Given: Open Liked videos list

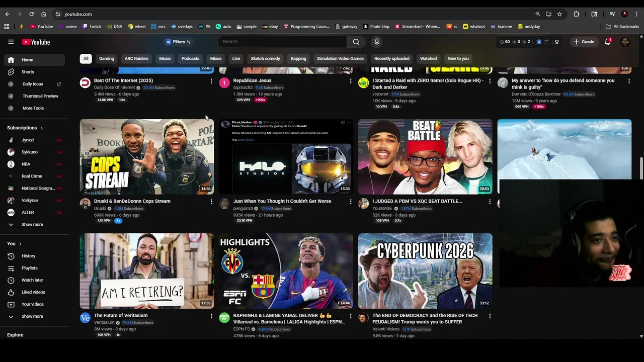Looking at the screenshot, I should pyautogui.click(x=33, y=292).
